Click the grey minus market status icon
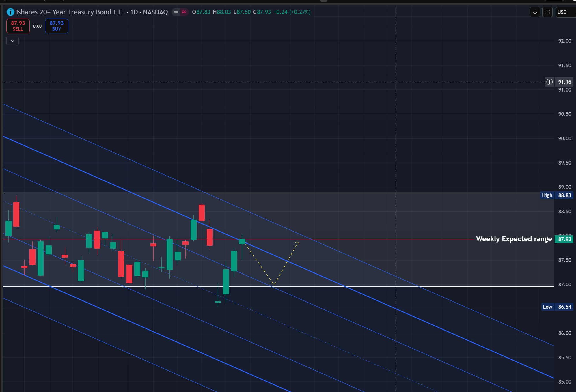 pyautogui.click(x=176, y=12)
